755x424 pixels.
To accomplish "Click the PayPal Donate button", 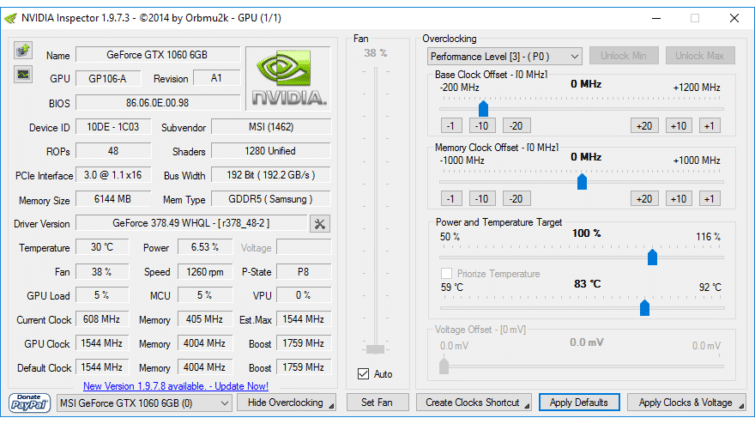I will click(x=29, y=403).
